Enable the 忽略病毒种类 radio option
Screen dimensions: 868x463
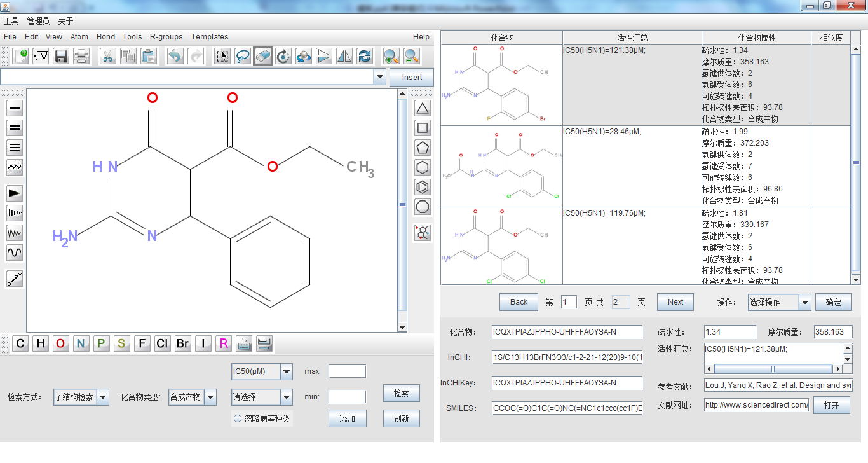pyautogui.click(x=238, y=418)
